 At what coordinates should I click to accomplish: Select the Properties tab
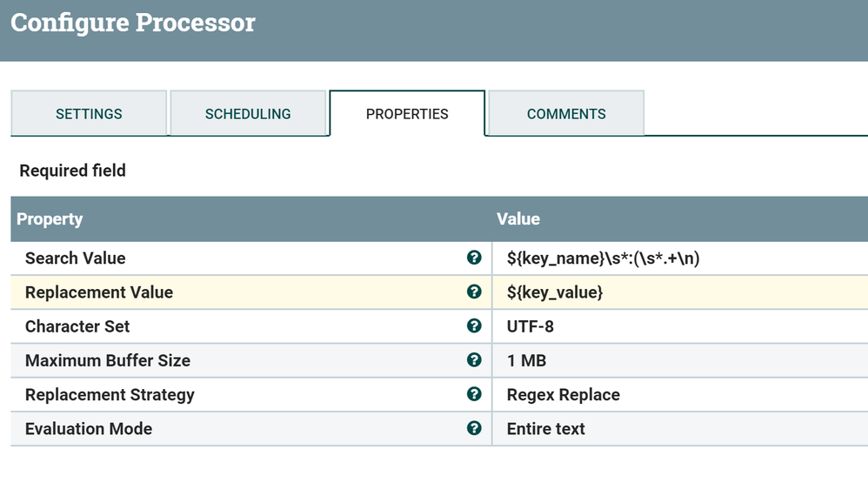(x=407, y=114)
